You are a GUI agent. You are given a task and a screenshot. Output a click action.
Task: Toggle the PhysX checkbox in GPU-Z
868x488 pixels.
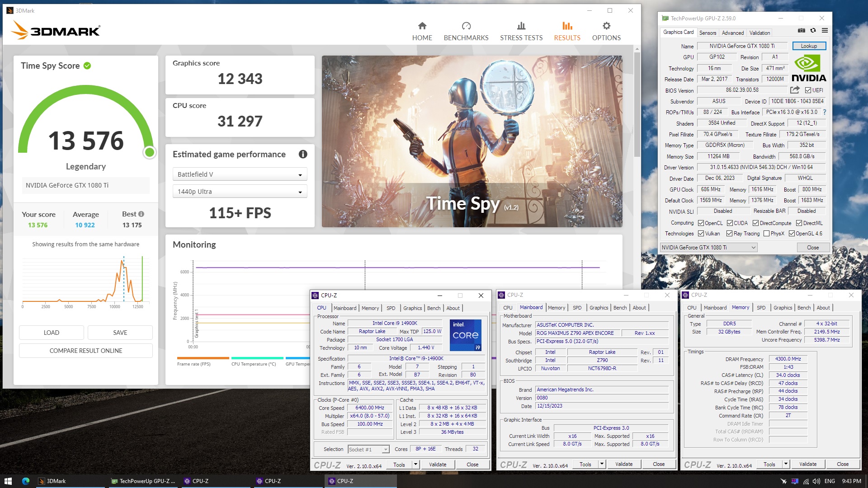[766, 234]
